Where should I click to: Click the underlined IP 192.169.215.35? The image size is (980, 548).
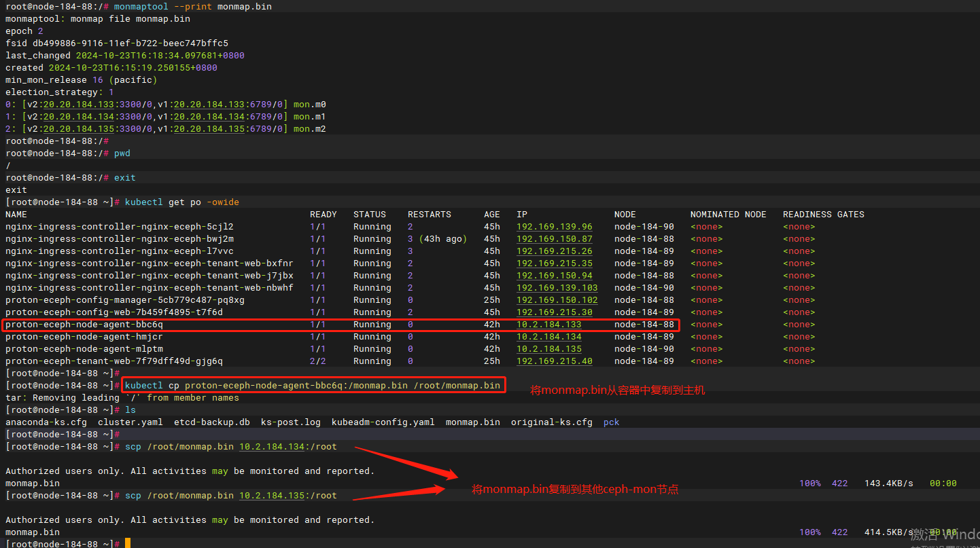point(555,263)
